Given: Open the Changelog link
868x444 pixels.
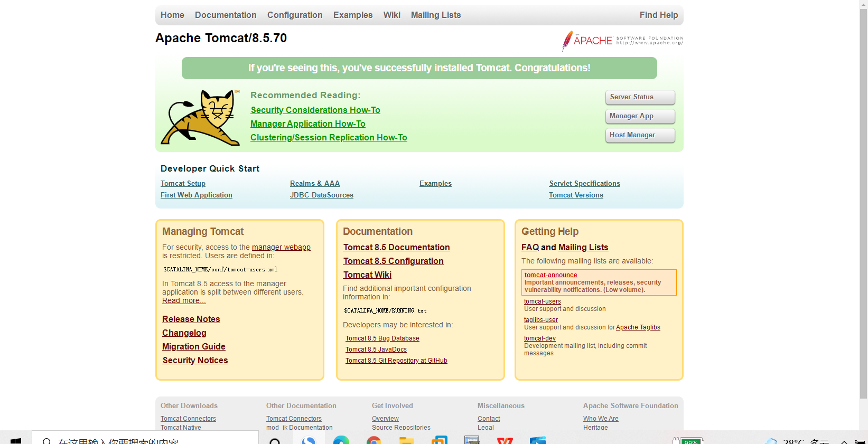Looking at the screenshot, I should tap(184, 333).
